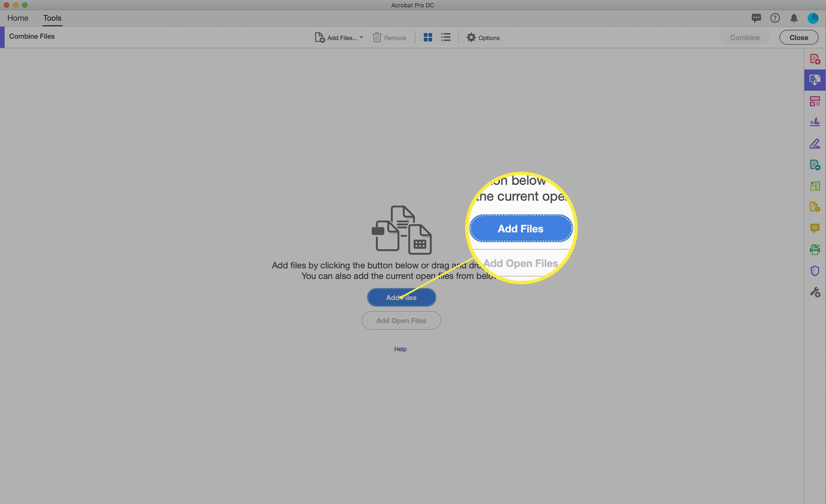Switch to list view layout
This screenshot has width=826, height=504.
click(x=445, y=37)
